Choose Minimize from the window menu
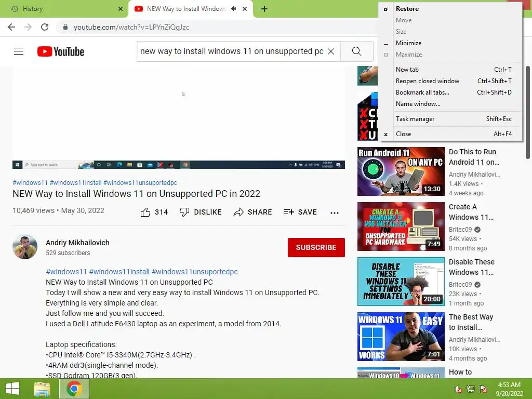This screenshot has height=399, width=532. point(450,43)
